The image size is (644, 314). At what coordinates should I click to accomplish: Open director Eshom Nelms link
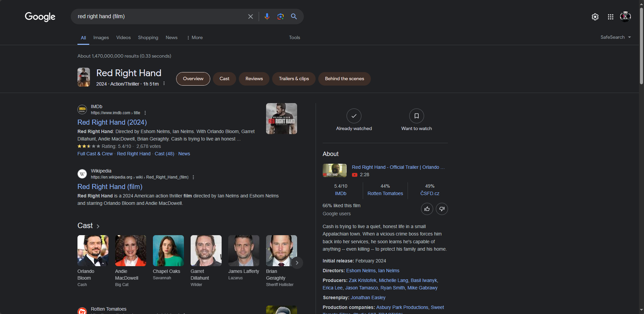(x=361, y=271)
